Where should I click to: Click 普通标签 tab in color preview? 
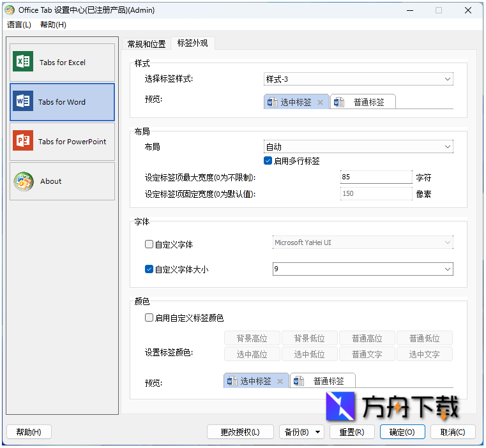pyautogui.click(x=323, y=380)
